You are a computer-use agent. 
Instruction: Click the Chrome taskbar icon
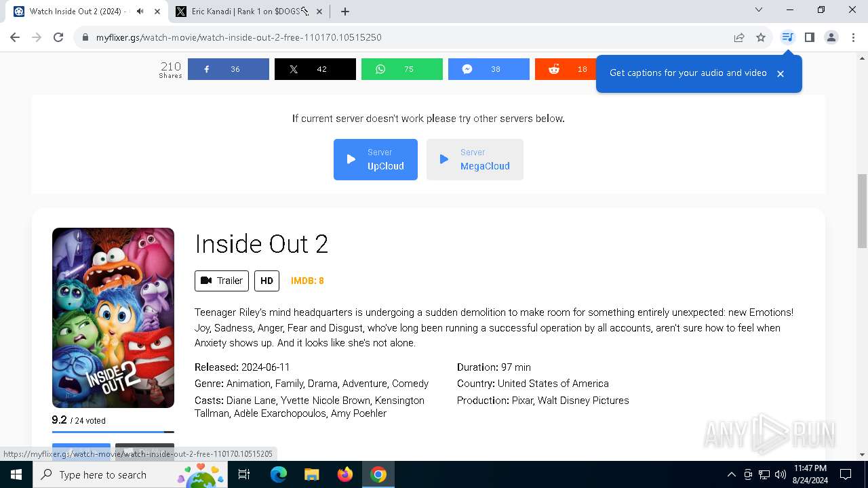(378, 474)
